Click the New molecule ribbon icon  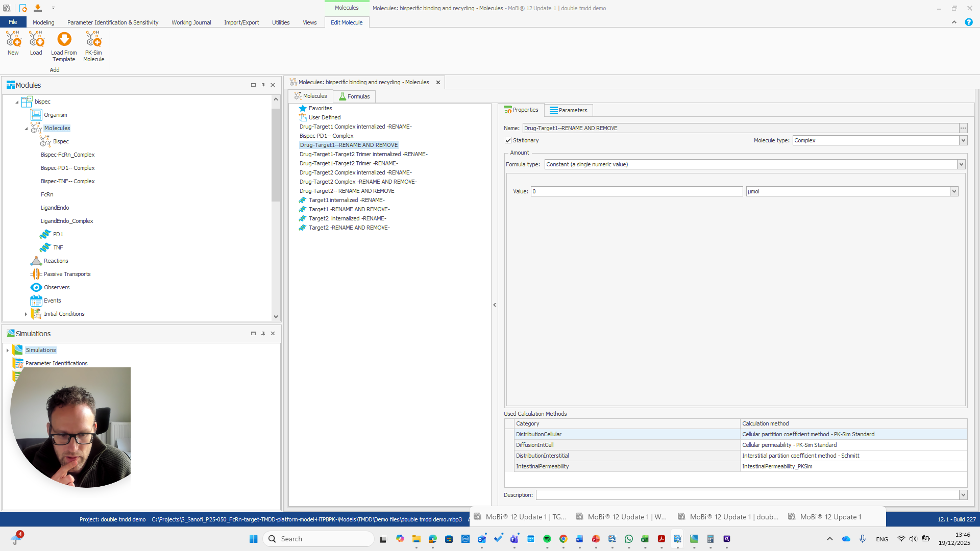[x=13, y=39]
